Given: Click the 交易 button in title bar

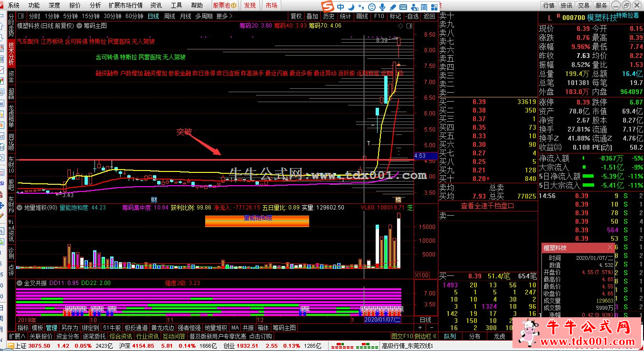Looking at the screenshot, I should pyautogui.click(x=584, y=5).
